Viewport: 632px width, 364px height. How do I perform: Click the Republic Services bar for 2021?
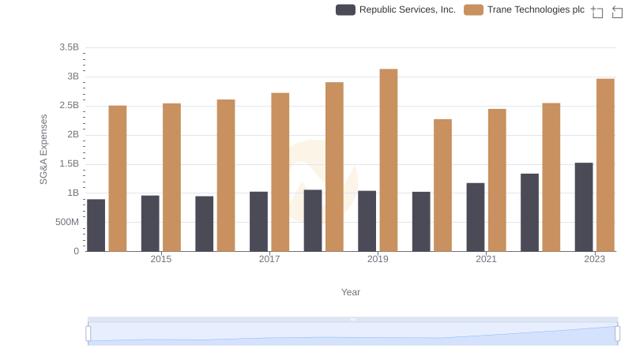pyautogui.click(x=476, y=217)
